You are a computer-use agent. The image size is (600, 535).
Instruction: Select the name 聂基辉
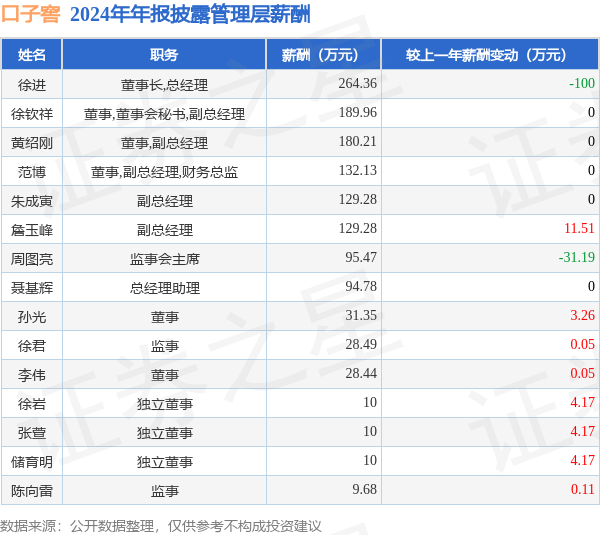32,288
